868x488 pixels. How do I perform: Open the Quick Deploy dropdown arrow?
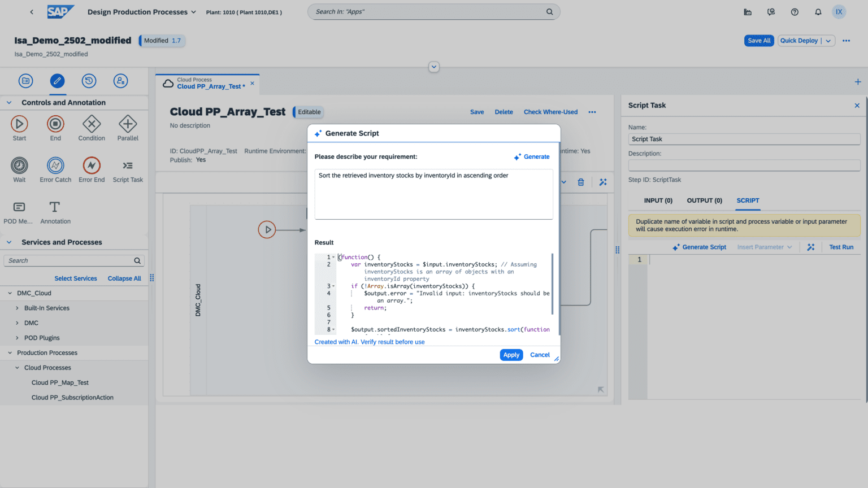(x=828, y=41)
